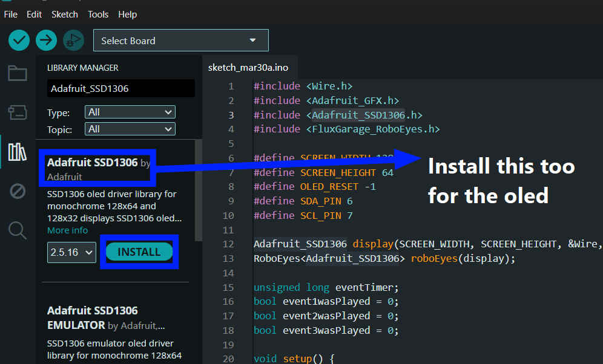The width and height of the screenshot is (603, 364).
Task: Open the Sketchbook folder sidebar icon
Action: point(18,73)
